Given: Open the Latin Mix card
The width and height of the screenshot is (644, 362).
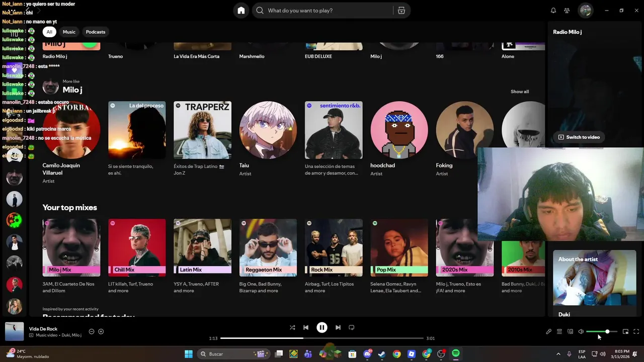Looking at the screenshot, I should point(202,256).
